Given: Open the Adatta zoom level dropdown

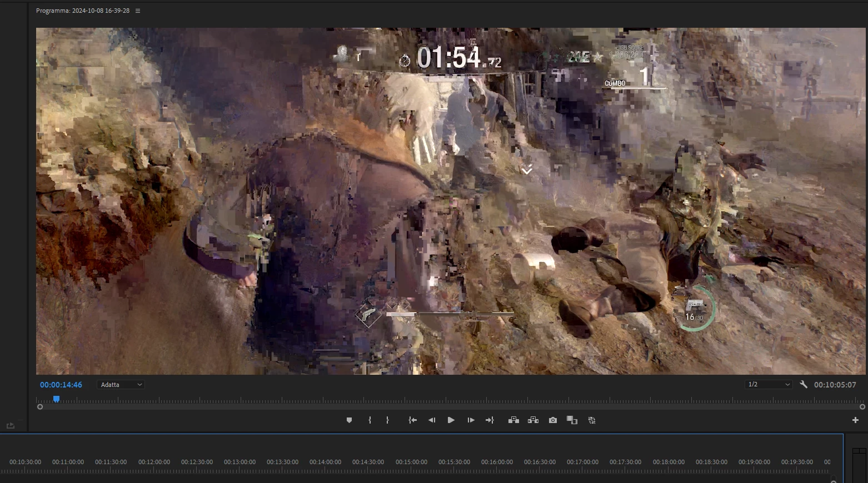Looking at the screenshot, I should pos(121,385).
